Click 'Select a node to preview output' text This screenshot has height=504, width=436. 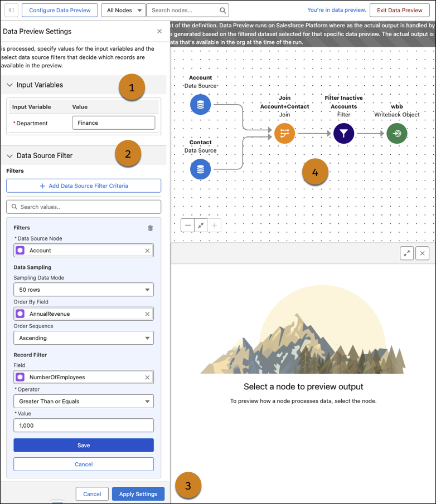[303, 386]
